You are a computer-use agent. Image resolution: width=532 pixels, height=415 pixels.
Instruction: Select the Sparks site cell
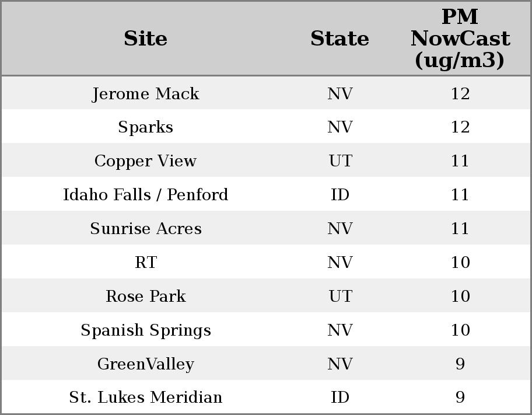pyautogui.click(x=146, y=127)
